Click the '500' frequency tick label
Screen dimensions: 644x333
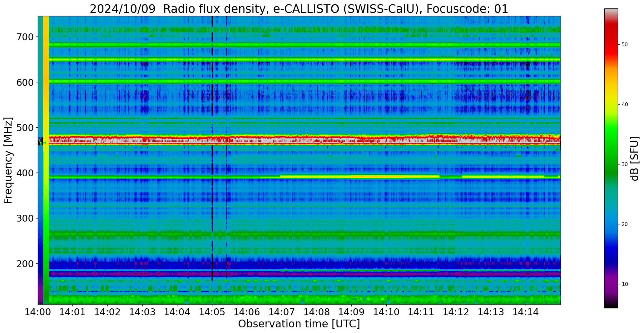click(24, 127)
